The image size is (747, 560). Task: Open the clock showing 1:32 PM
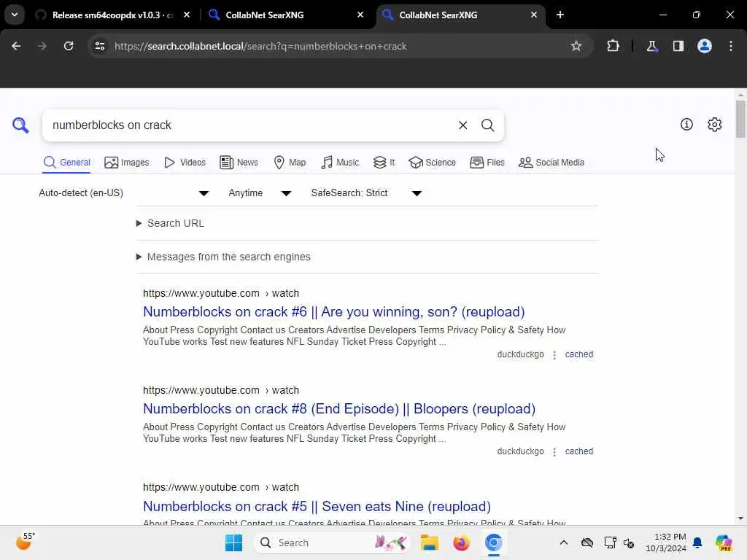point(666,542)
